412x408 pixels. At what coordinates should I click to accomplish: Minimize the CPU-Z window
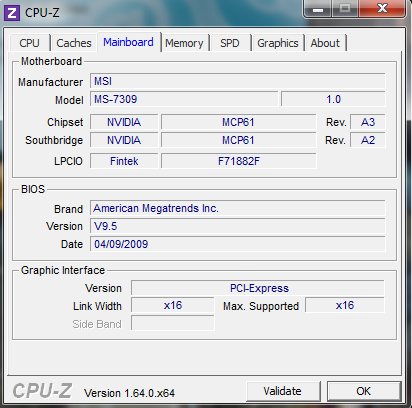click(317, 8)
